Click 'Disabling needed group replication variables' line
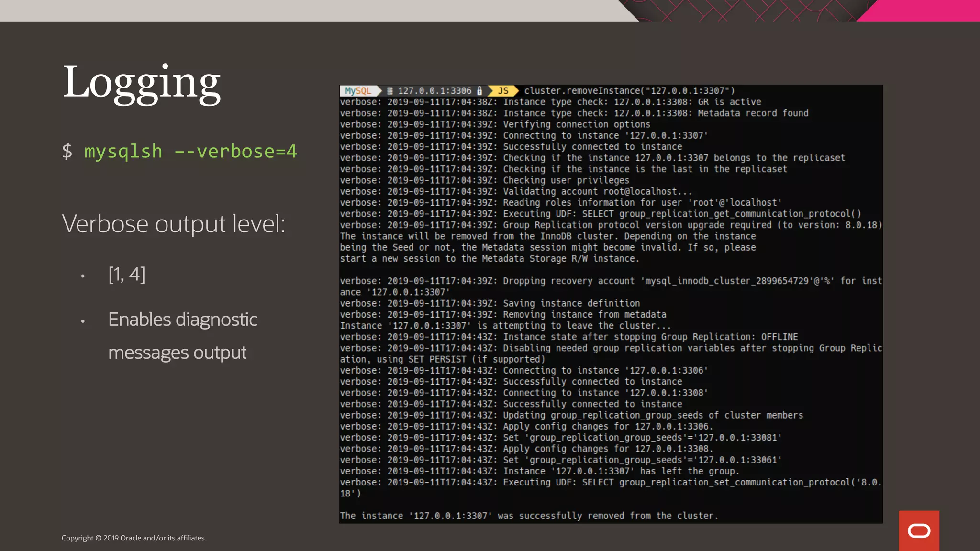980x551 pixels. pos(611,353)
